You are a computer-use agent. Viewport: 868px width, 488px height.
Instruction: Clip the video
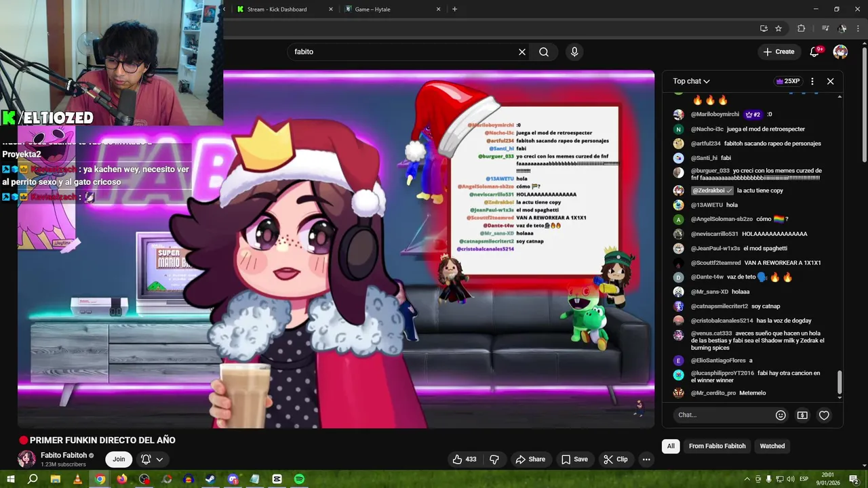click(x=616, y=459)
